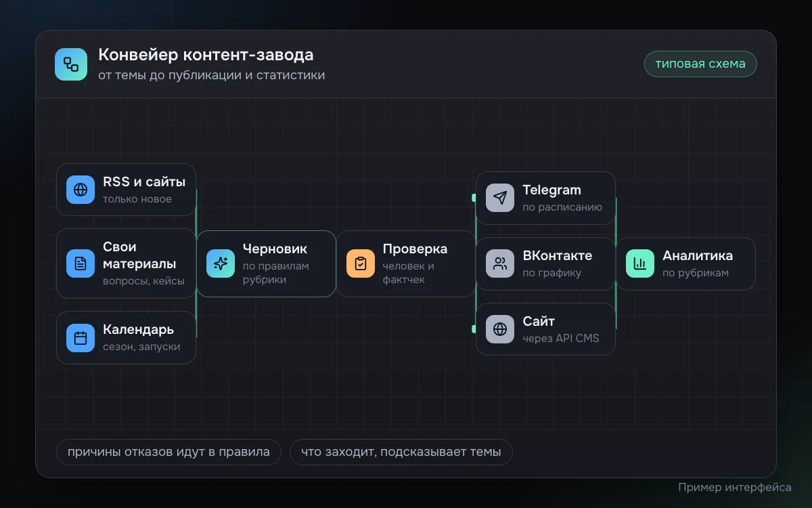Click the globe icon for RSS и сайты
Image resolution: width=812 pixels, height=508 pixels.
(81, 190)
